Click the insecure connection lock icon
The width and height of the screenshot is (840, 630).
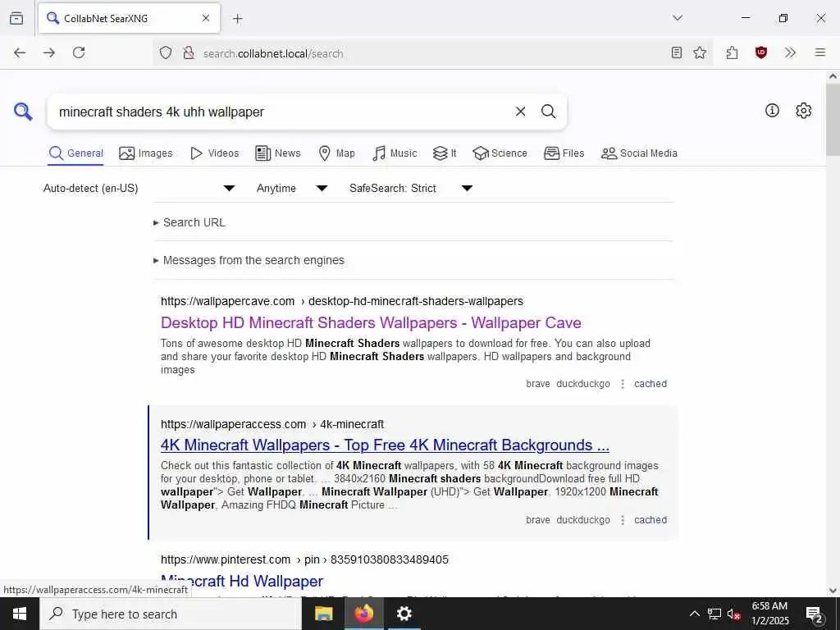click(x=188, y=53)
